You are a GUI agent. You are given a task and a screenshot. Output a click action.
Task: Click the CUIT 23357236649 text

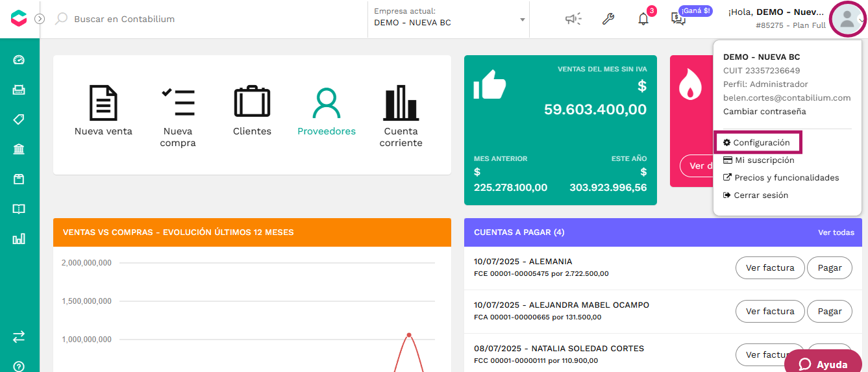pos(762,71)
